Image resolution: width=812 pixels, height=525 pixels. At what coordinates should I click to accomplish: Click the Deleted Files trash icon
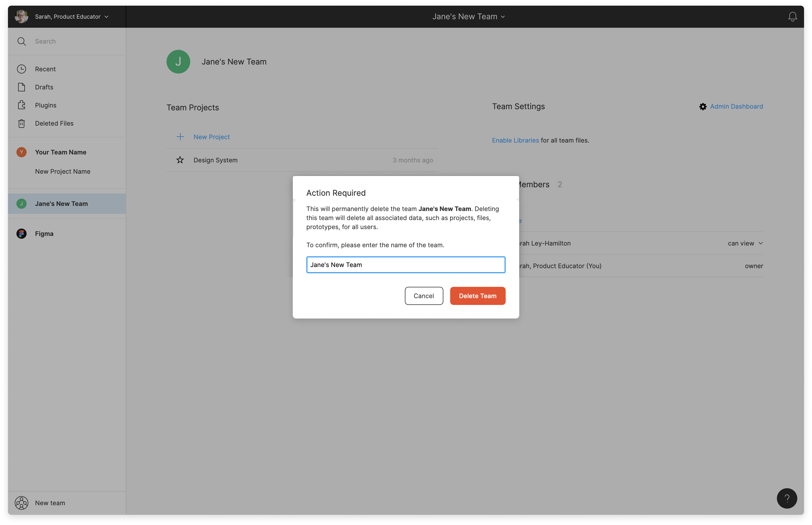22,123
